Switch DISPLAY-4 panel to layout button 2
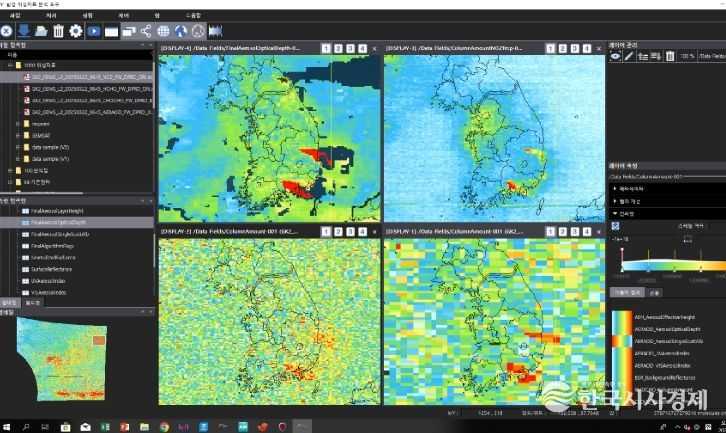This screenshot has width=726, height=433. pos(338,48)
